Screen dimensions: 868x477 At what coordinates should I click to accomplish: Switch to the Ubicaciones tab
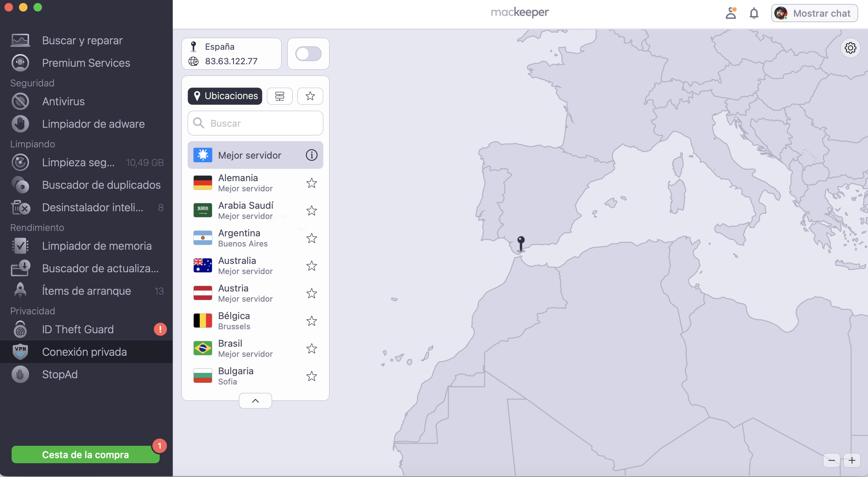point(224,96)
